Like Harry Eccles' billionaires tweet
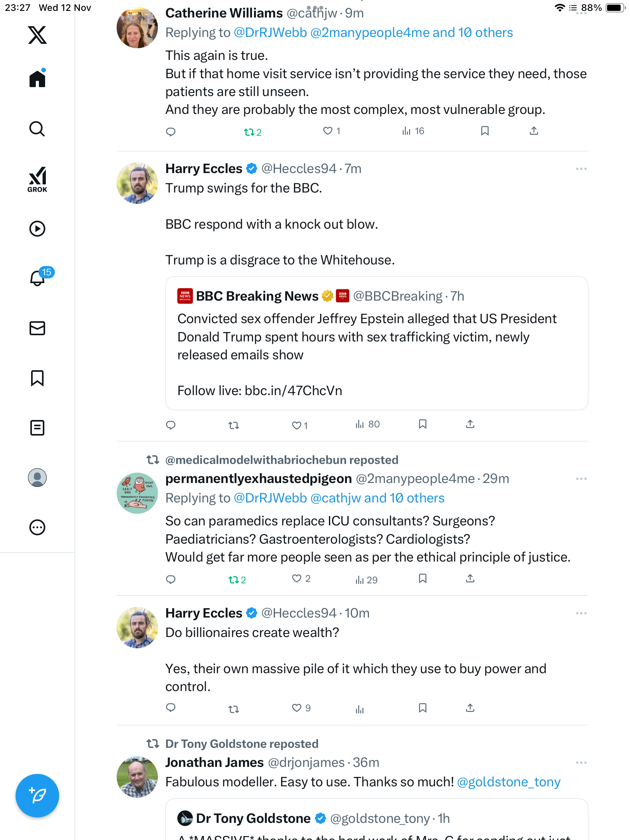The height and width of the screenshot is (840, 630). click(297, 708)
